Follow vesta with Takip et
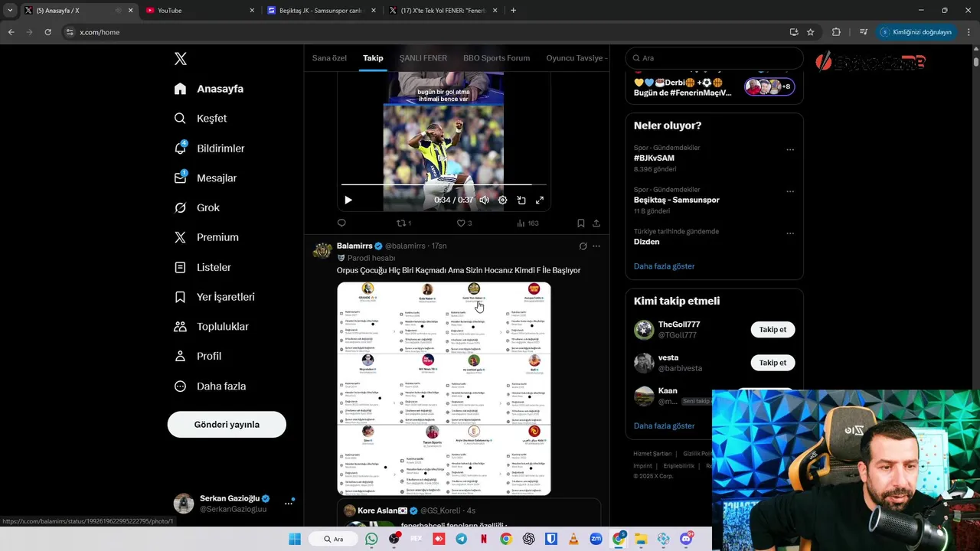Image resolution: width=980 pixels, height=551 pixels. (x=773, y=363)
